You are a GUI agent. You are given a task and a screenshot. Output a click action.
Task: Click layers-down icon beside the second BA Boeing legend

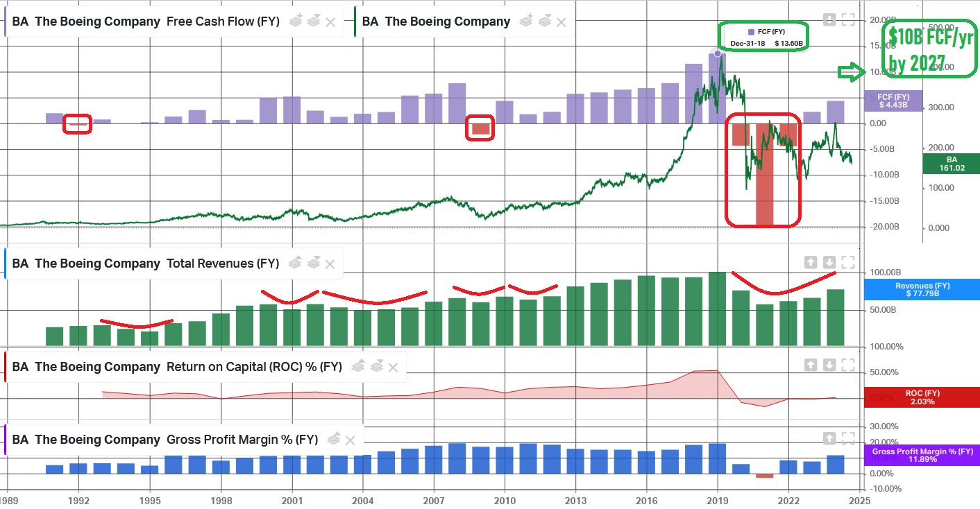pos(543,21)
